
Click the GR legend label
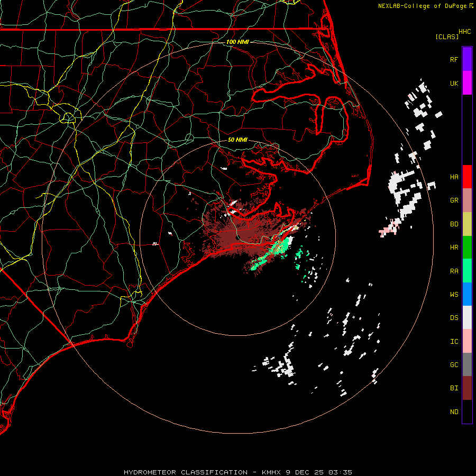click(x=454, y=200)
